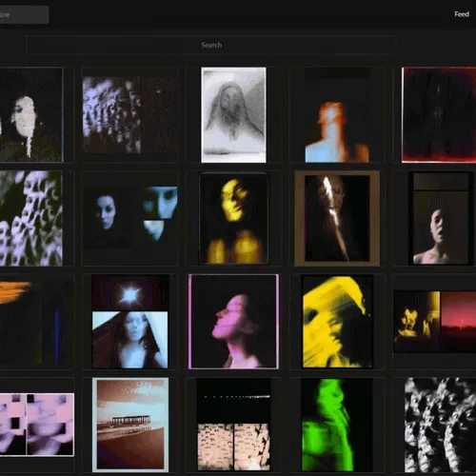Open the beach pier landscape thumbnail

tap(130, 426)
